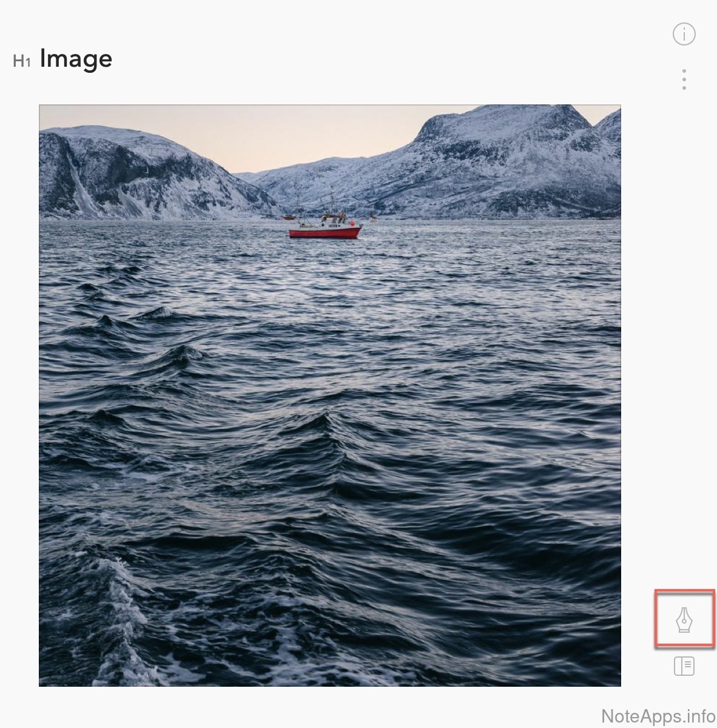717x728 pixels.
Task: Click the H1 heading level marker
Action: [22, 61]
